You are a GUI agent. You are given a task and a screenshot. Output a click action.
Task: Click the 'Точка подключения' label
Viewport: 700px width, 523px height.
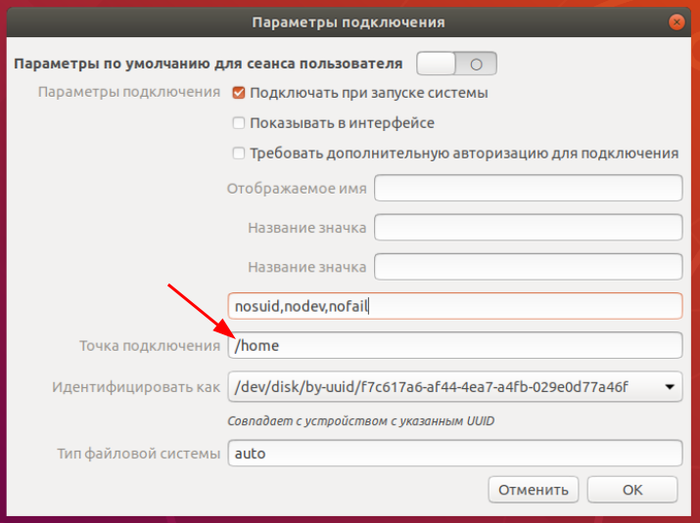click(x=149, y=346)
